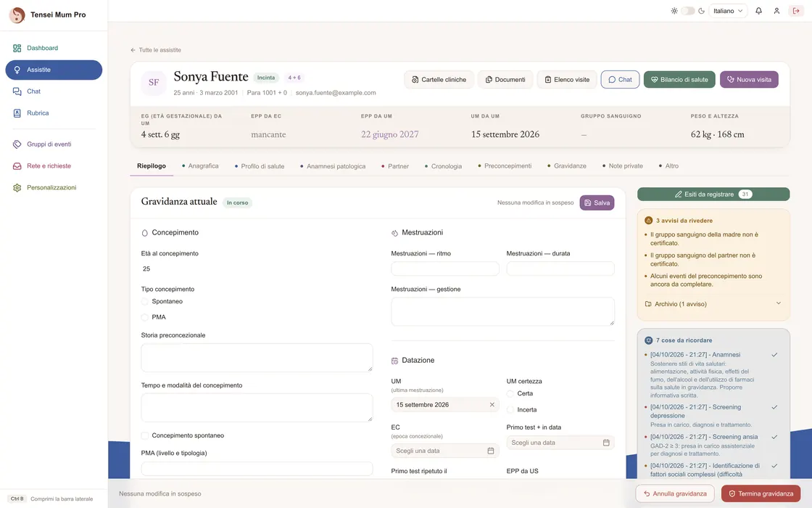
Task: Open the calendar icon in Primo test + field
Action: [x=606, y=443]
